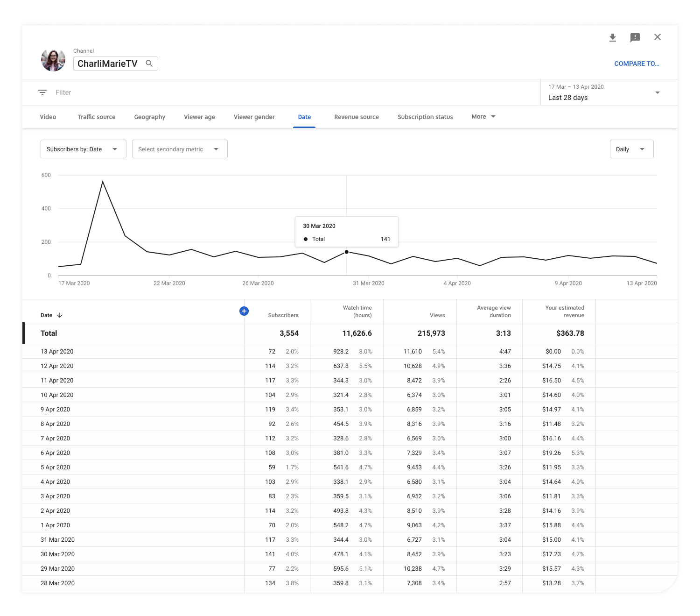Select the 11 Apr 2020 row
Image resolution: width=700 pixels, height=616 pixels.
[350, 380]
